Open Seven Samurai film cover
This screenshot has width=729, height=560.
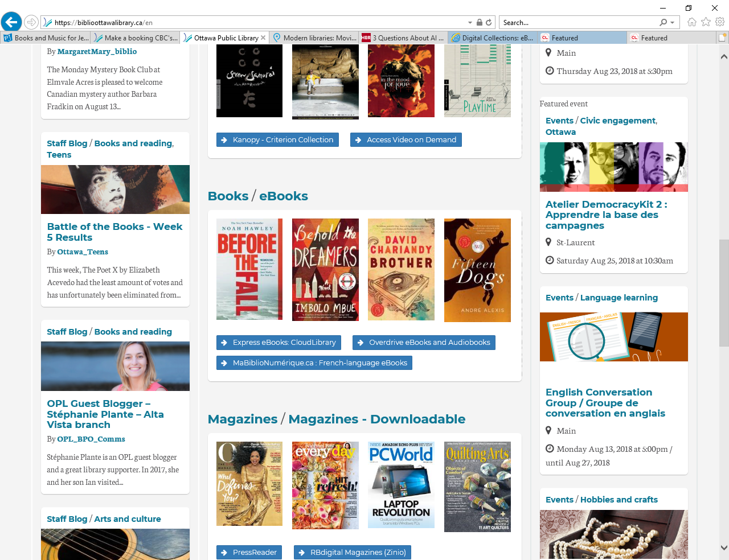[249, 81]
